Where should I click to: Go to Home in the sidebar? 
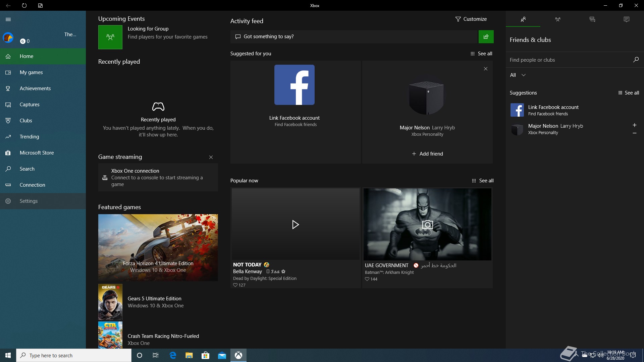tap(43, 56)
